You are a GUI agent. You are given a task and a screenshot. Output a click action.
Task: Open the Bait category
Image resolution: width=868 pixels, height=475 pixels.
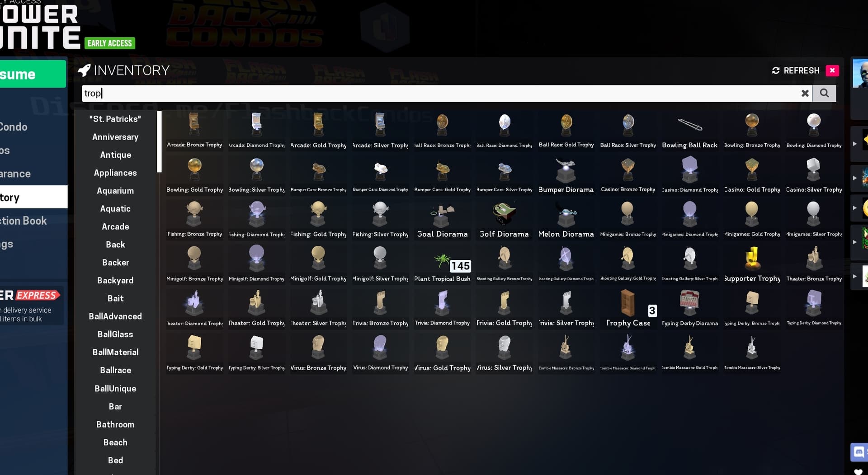(115, 298)
